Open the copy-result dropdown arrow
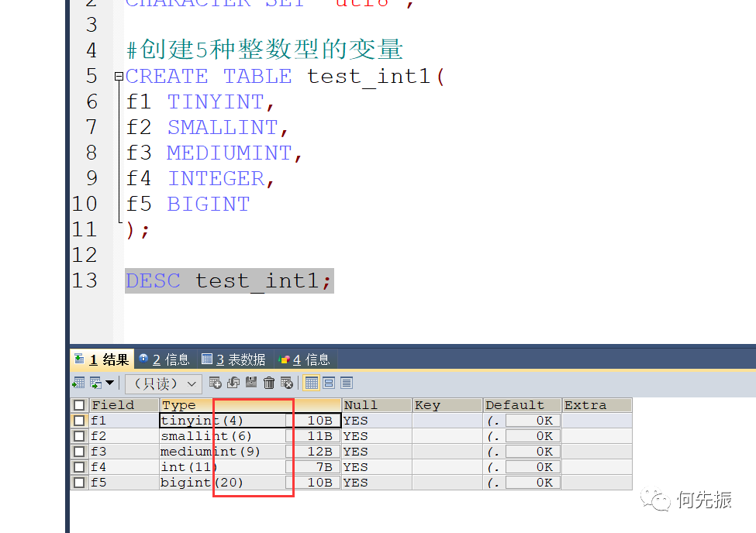Image resolution: width=756 pixels, height=533 pixels. coord(110,383)
